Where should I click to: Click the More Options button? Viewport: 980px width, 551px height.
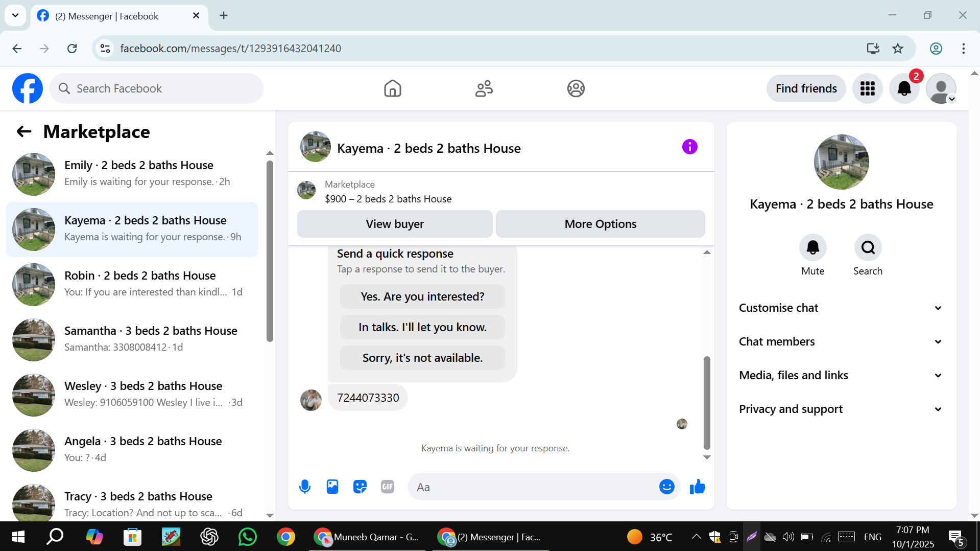tap(601, 224)
